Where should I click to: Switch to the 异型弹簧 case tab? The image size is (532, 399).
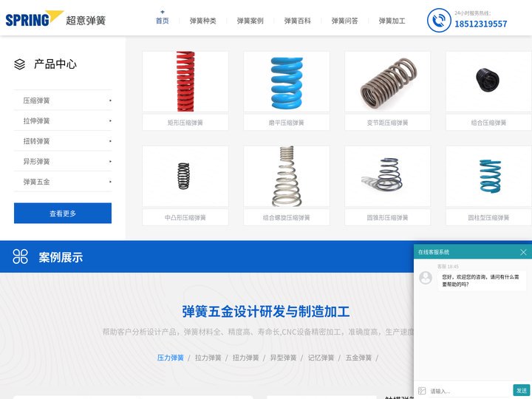point(283,358)
